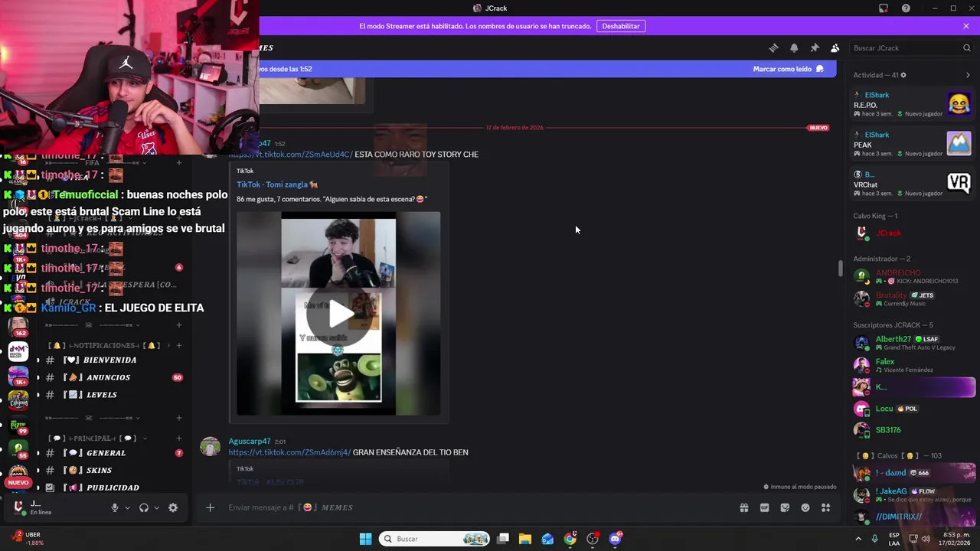The height and width of the screenshot is (551, 980).
Task: Show hidden system tray icons chevron
Action: tap(858, 539)
